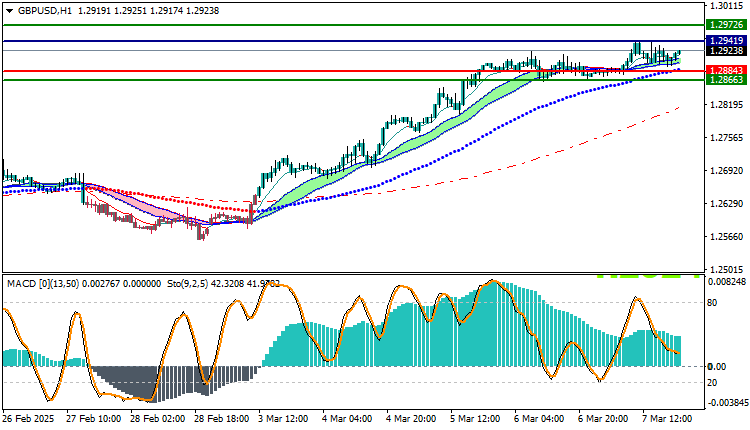The height and width of the screenshot is (430, 750).
Task: Click the 1.25660 price scale value
Action: (x=727, y=237)
